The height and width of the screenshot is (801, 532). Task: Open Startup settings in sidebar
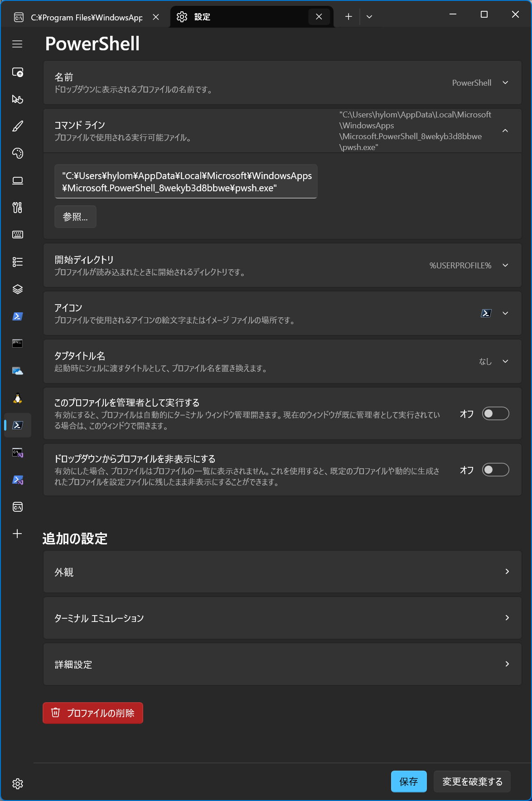coord(17,72)
